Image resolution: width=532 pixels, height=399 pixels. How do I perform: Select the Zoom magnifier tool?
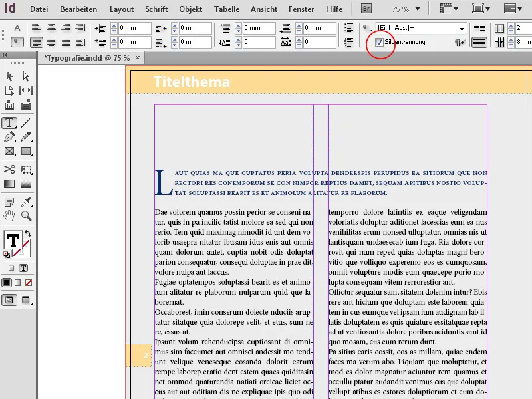[x=26, y=215]
